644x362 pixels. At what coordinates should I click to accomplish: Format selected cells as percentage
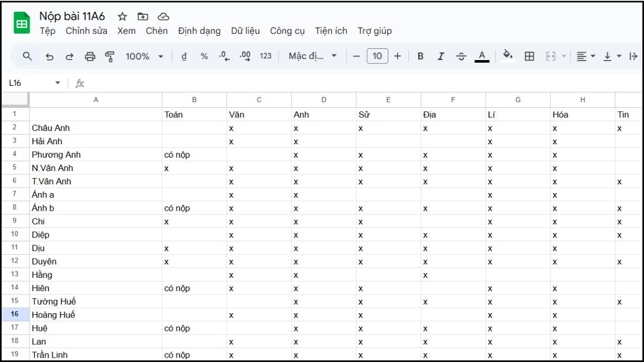[x=203, y=56]
